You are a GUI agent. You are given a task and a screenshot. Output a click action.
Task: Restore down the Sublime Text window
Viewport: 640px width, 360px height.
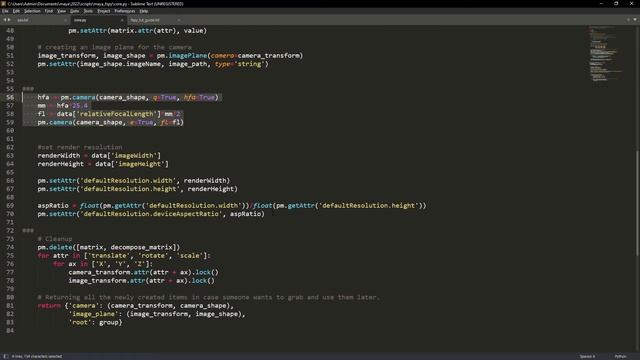coord(616,3)
